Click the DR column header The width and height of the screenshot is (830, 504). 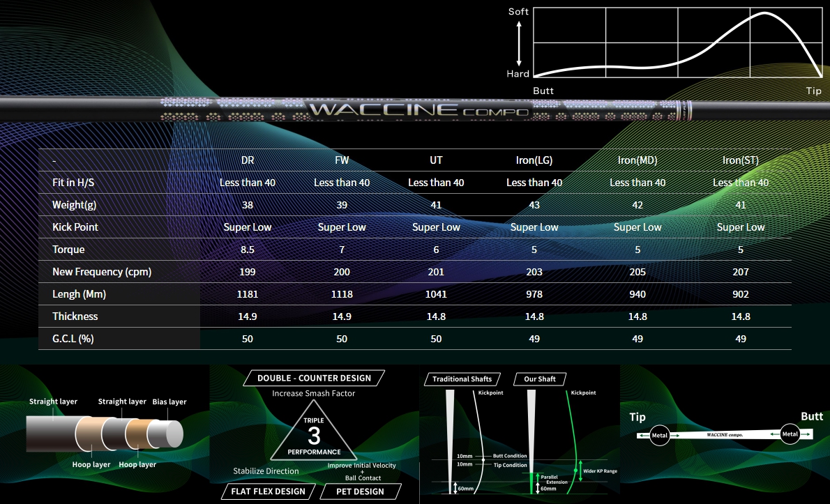click(247, 160)
